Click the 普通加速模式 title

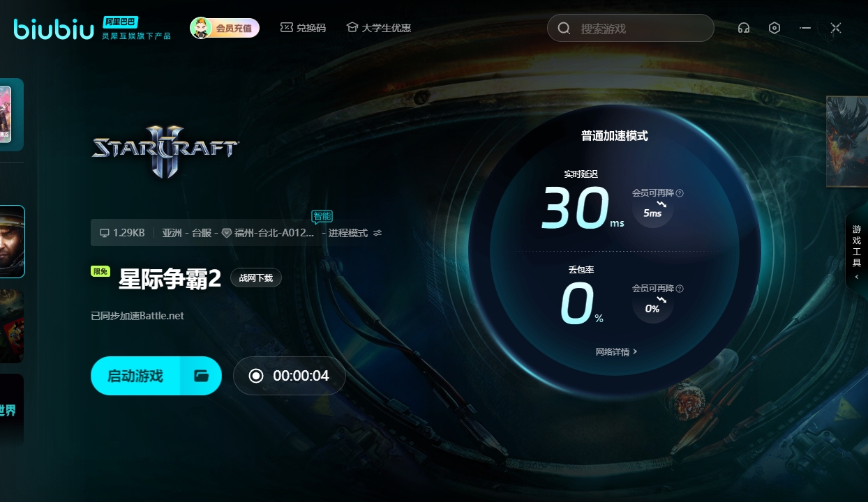click(615, 136)
